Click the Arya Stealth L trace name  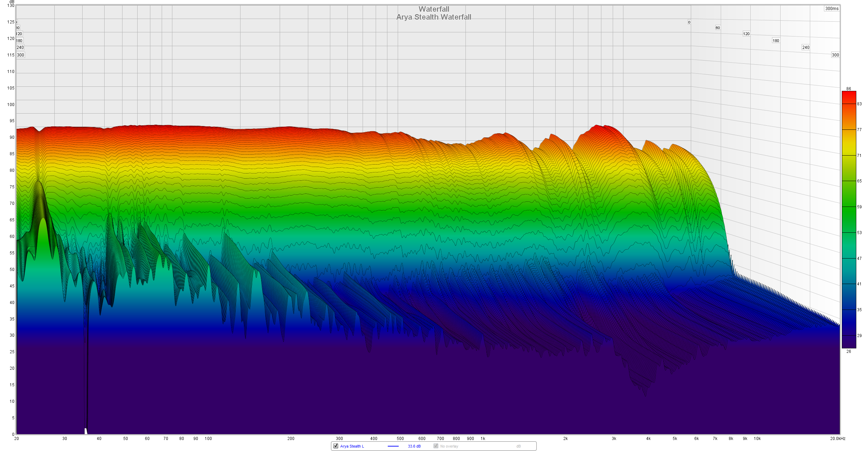pos(352,446)
